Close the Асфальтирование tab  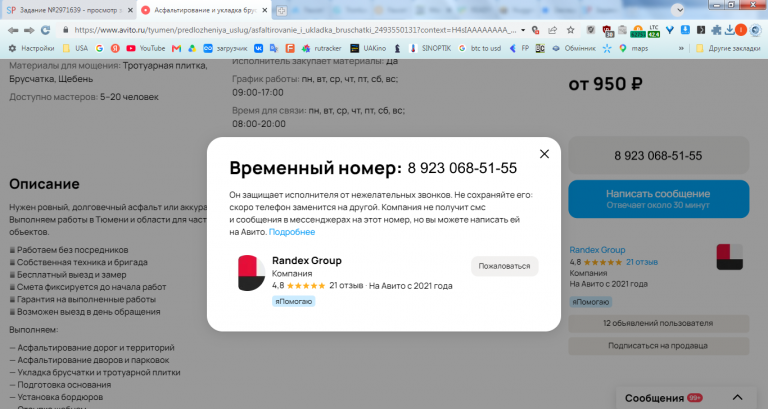(x=264, y=10)
